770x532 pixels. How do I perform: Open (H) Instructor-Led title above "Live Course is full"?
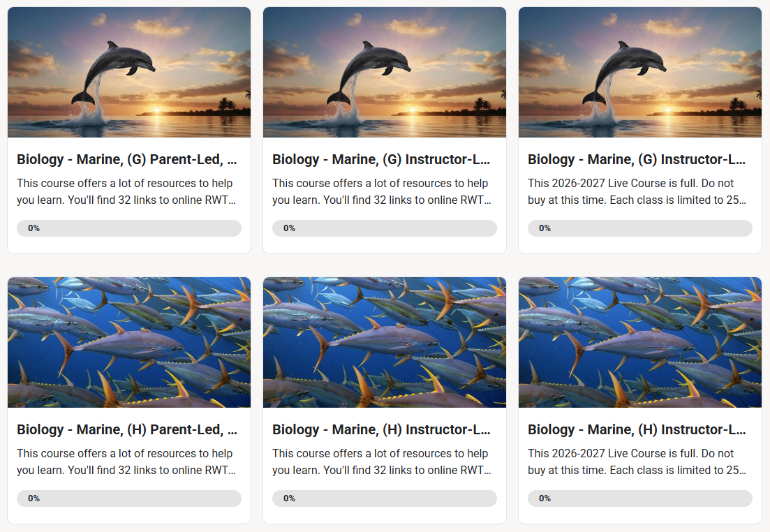point(637,429)
